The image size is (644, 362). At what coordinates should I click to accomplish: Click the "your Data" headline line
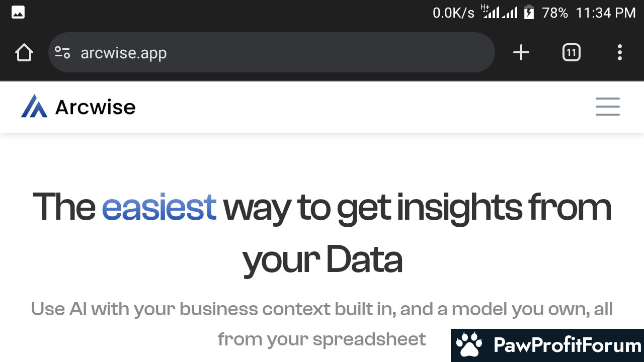click(323, 260)
